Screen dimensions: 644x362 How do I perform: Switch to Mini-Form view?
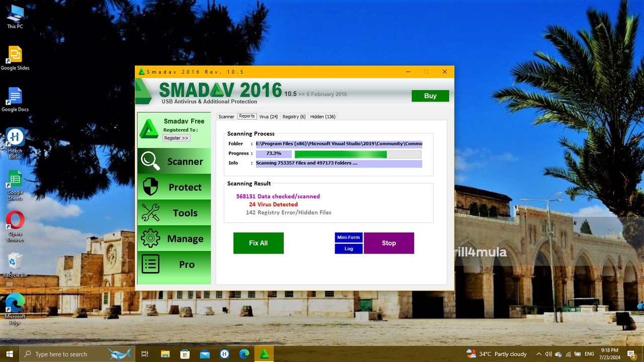(349, 237)
